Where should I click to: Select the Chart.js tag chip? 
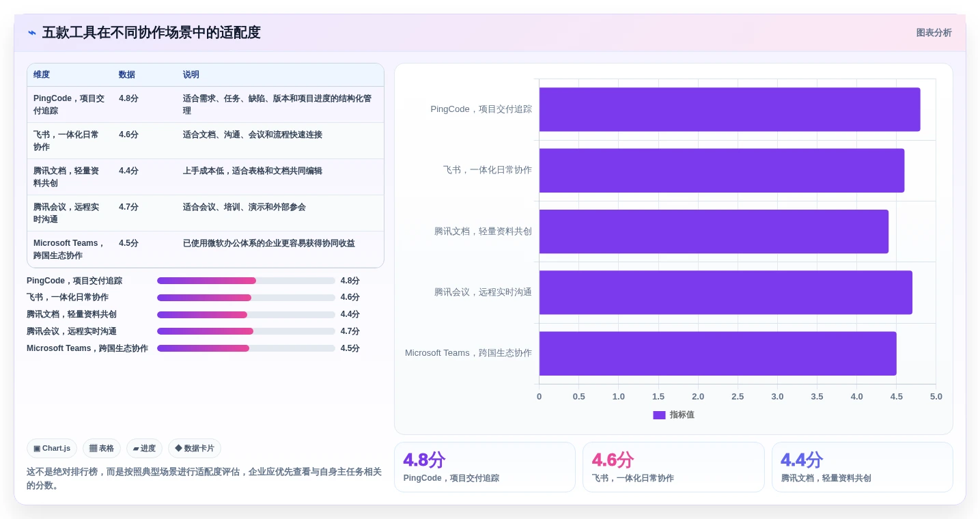click(52, 449)
